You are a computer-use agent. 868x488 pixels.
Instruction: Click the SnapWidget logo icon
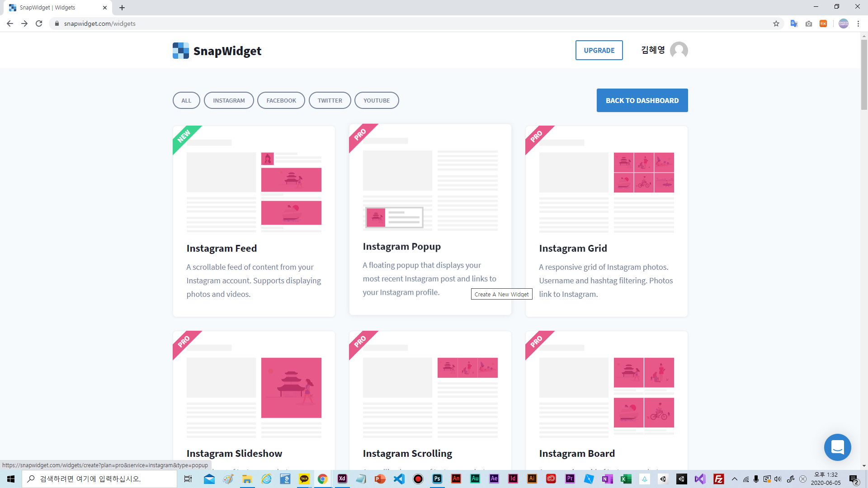[x=181, y=51]
